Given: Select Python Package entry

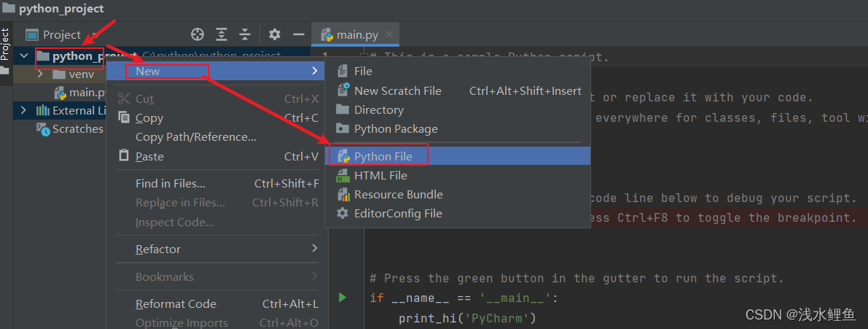Looking at the screenshot, I should [457, 128].
